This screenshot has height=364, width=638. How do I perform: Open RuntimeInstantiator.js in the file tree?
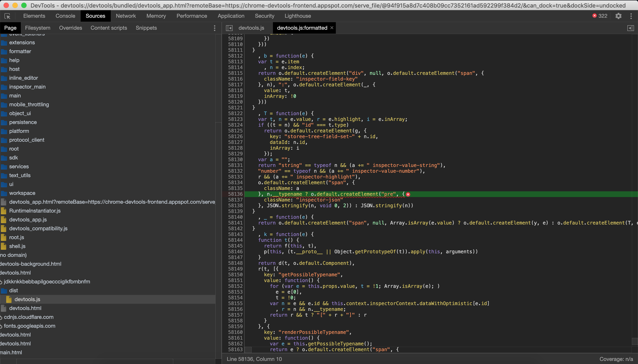click(35, 211)
